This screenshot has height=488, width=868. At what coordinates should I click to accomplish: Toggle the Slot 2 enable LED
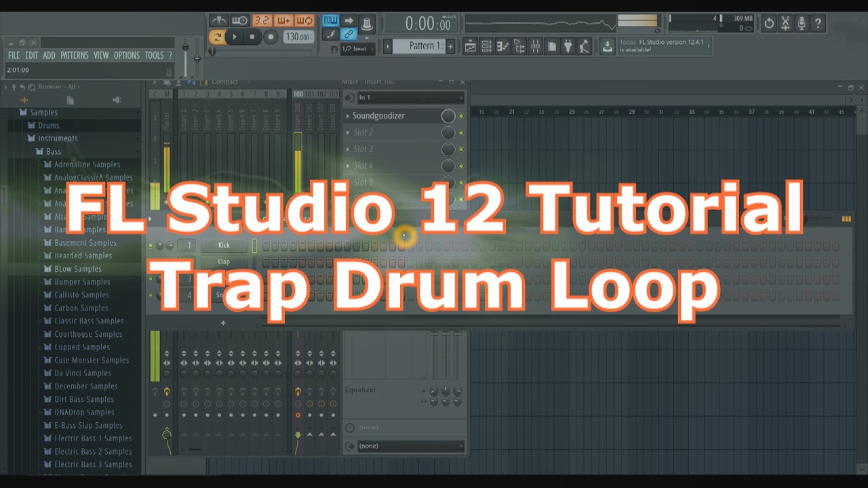pos(461,133)
